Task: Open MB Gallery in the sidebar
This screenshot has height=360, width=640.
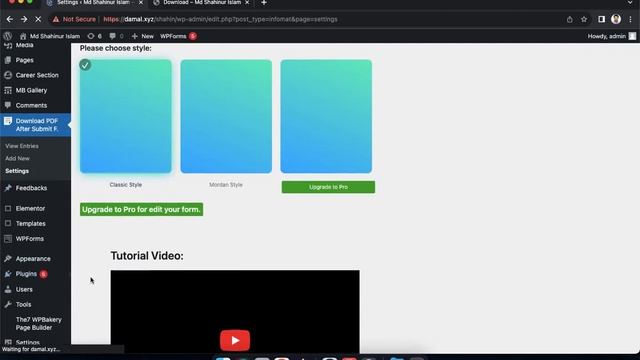Action: [31, 90]
